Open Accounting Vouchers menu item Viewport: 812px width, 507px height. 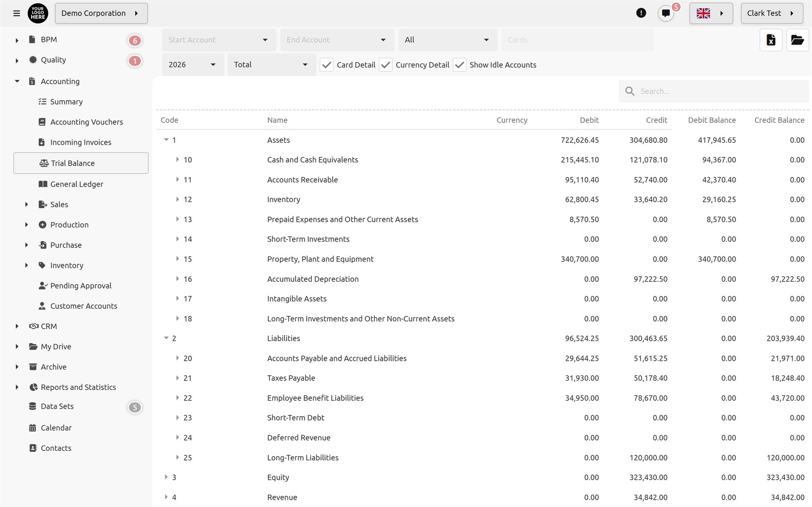point(81,122)
